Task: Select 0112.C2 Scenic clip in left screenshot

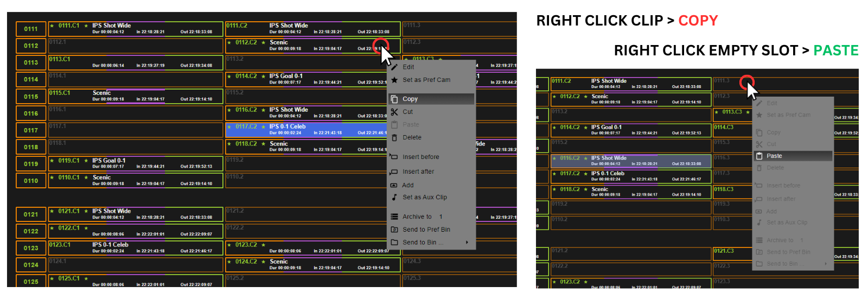Action: tap(313, 46)
